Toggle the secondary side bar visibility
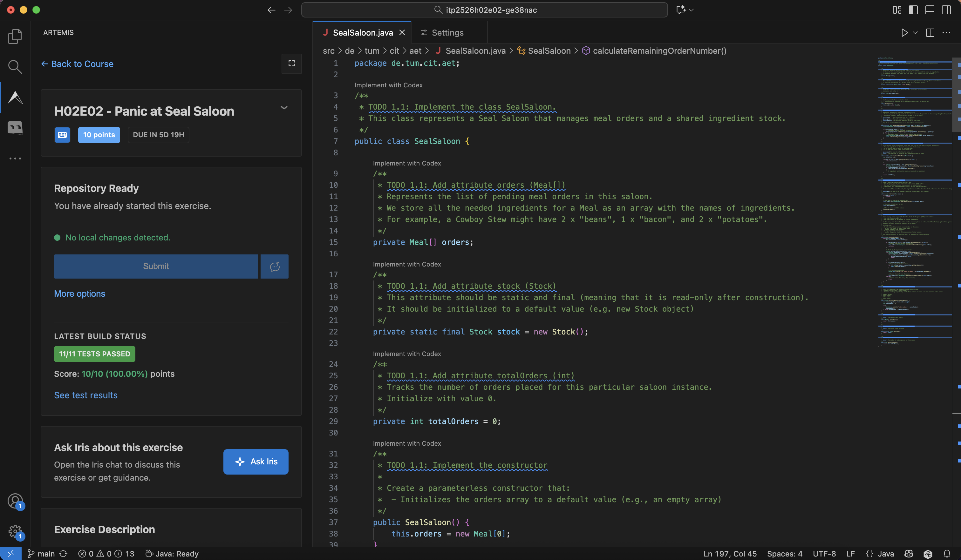Image resolution: width=961 pixels, height=560 pixels. (x=946, y=10)
